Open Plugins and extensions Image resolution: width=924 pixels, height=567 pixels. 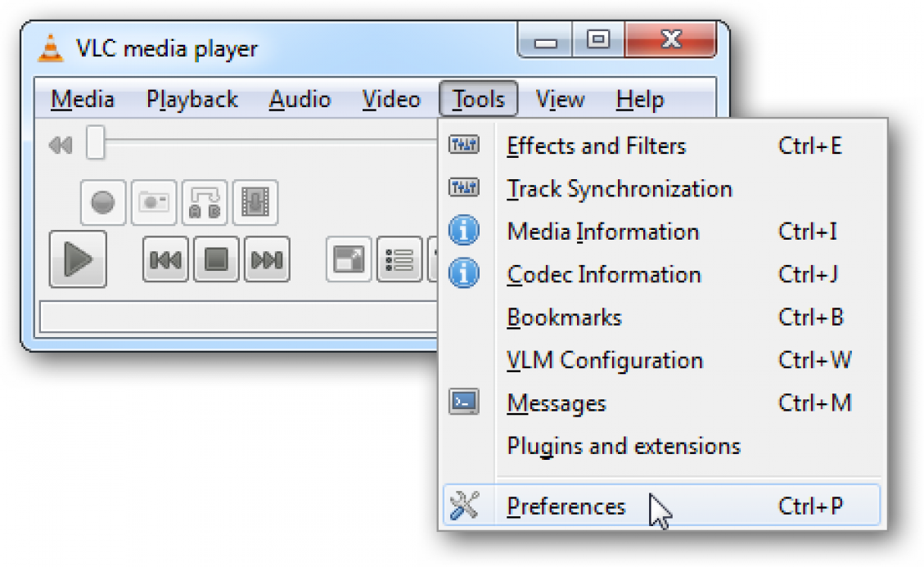pos(662,446)
